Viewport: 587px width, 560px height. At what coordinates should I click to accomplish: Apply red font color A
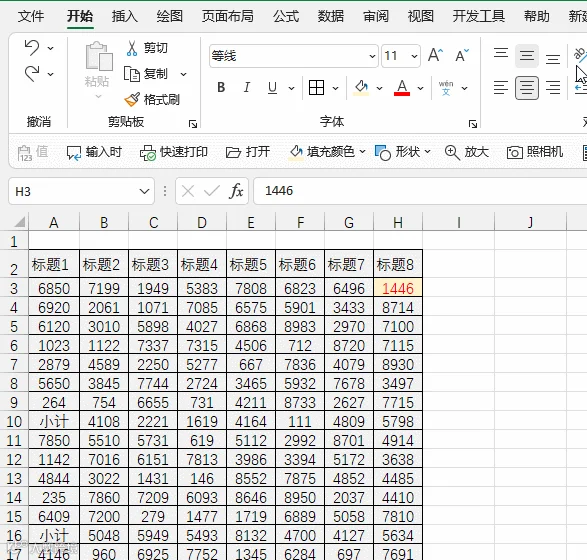pos(402,88)
